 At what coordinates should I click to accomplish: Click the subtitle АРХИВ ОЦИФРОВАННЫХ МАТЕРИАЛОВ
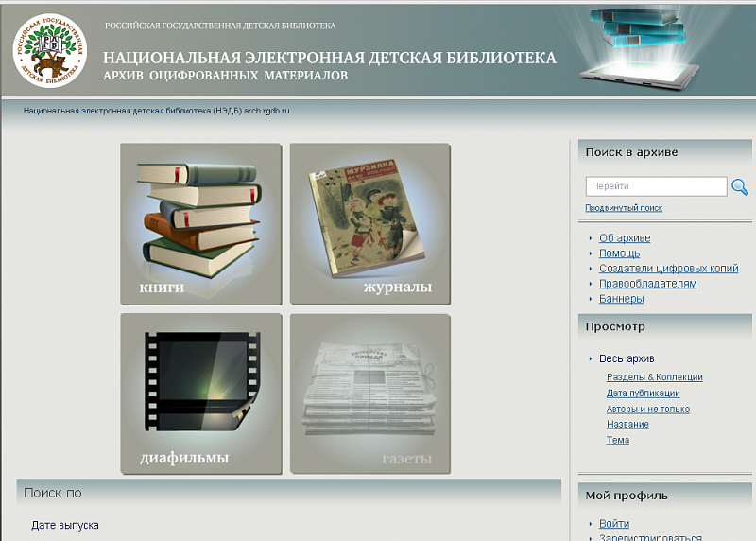tap(225, 76)
